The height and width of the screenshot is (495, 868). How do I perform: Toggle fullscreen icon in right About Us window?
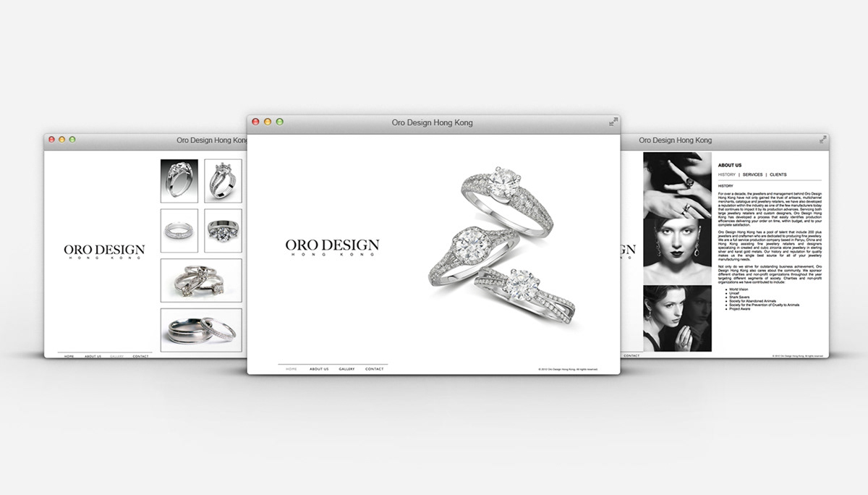(823, 139)
